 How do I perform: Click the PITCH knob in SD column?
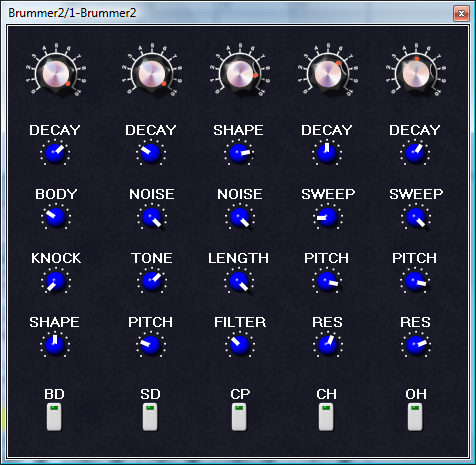[x=151, y=345]
